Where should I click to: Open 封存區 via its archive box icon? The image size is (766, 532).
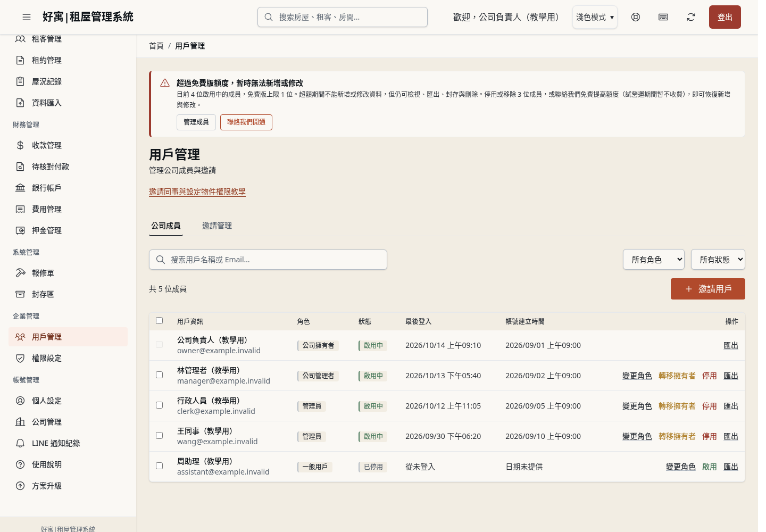(x=20, y=294)
